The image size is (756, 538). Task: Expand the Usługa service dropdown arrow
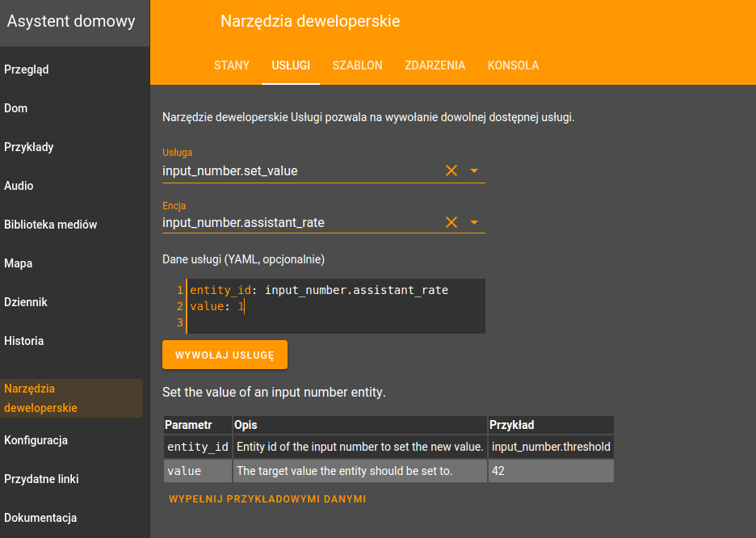pos(474,170)
